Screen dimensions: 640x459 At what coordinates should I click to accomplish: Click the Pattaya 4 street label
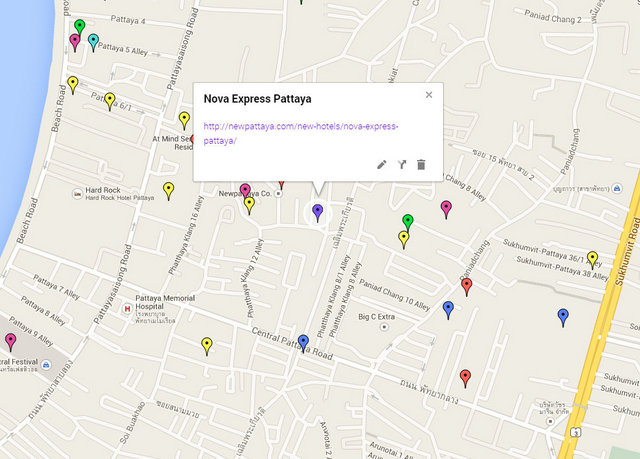[128, 20]
